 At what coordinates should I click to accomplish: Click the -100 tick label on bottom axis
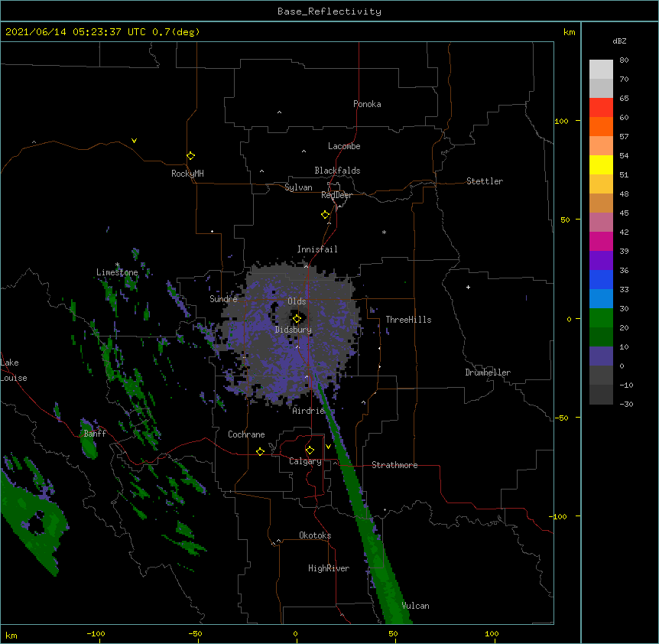point(96,634)
